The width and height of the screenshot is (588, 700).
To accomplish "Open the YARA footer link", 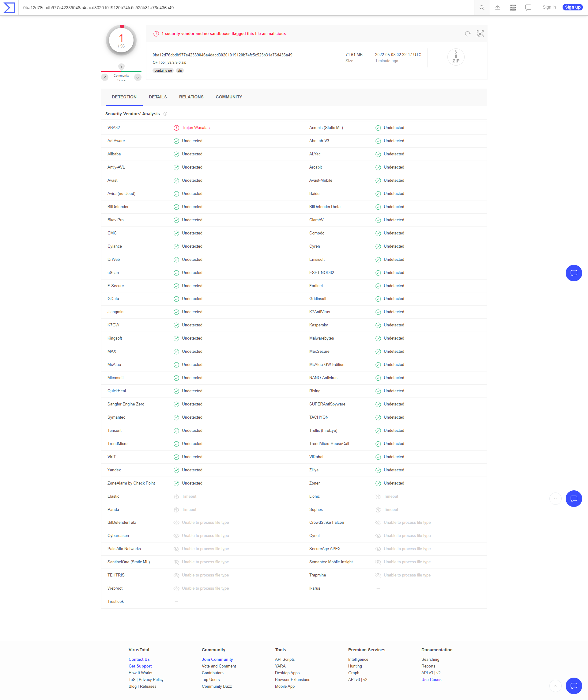I will point(280,666).
